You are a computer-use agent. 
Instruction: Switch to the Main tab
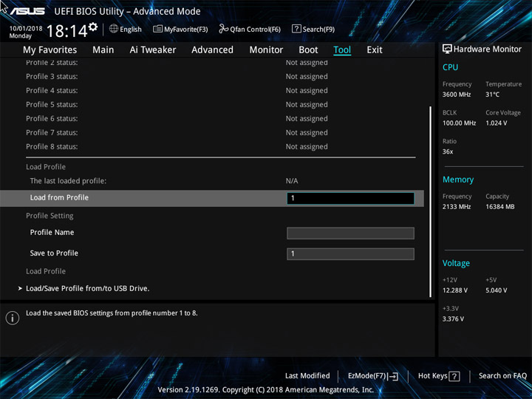coord(103,50)
